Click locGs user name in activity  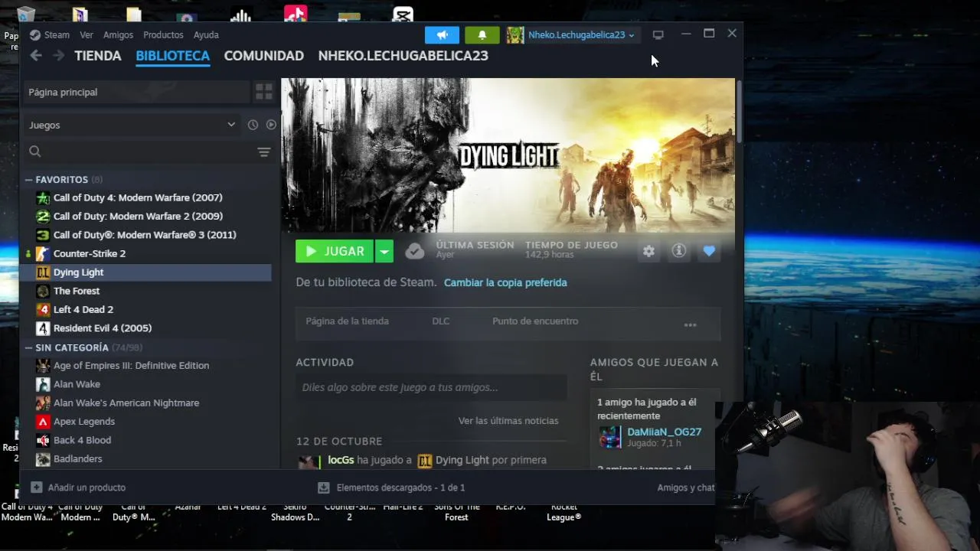click(341, 460)
